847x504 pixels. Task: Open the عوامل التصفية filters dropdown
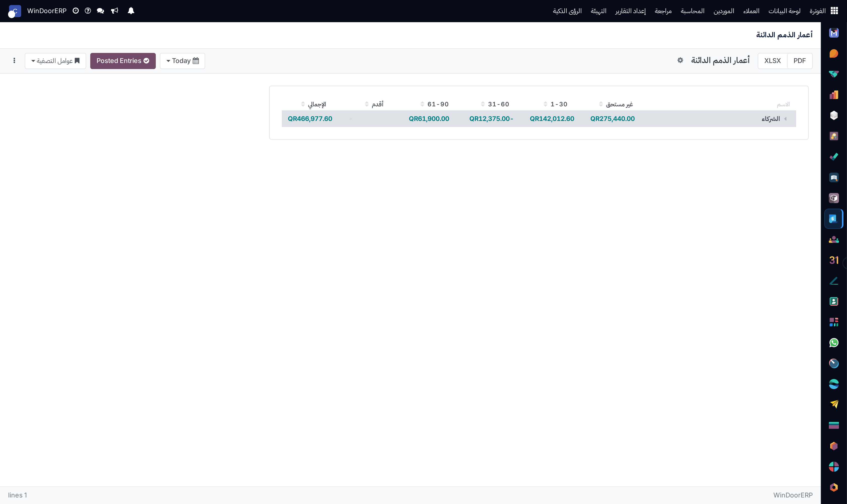coord(55,61)
